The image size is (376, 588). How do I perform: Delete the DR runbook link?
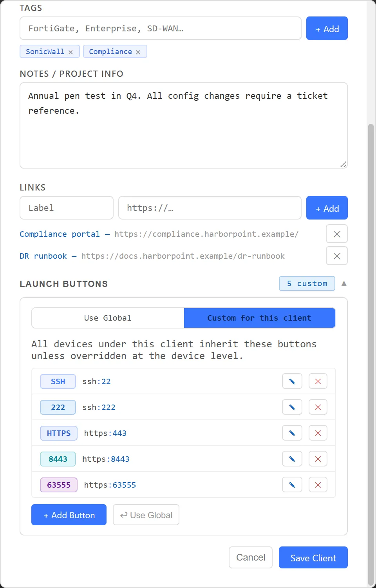337,256
